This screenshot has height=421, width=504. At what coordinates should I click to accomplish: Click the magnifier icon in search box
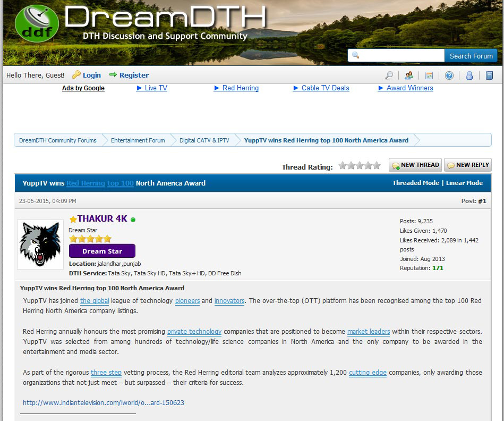click(355, 55)
